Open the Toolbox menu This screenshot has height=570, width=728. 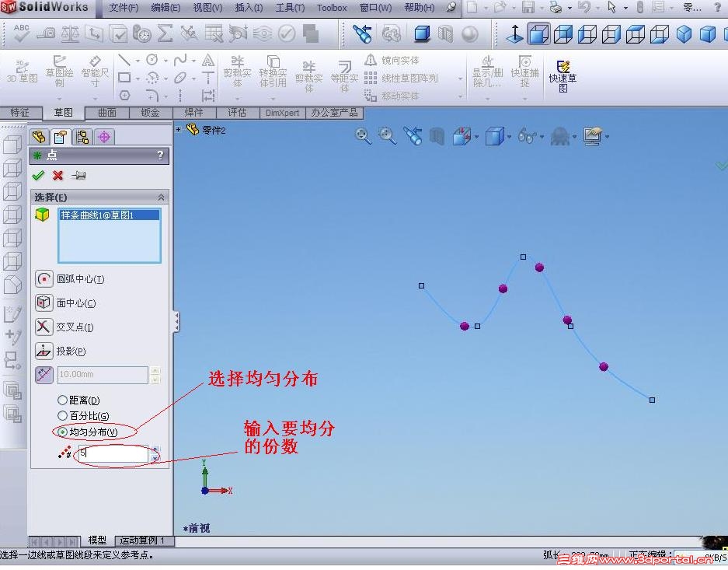coord(332,8)
